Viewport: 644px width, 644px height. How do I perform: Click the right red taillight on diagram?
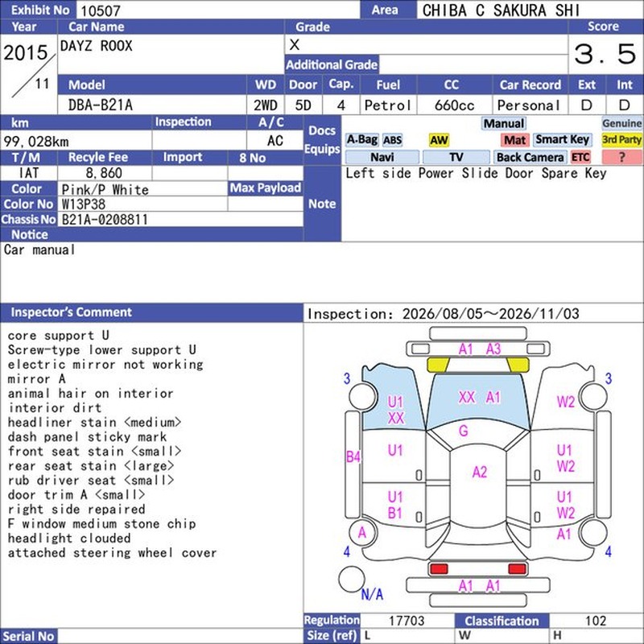click(517, 569)
